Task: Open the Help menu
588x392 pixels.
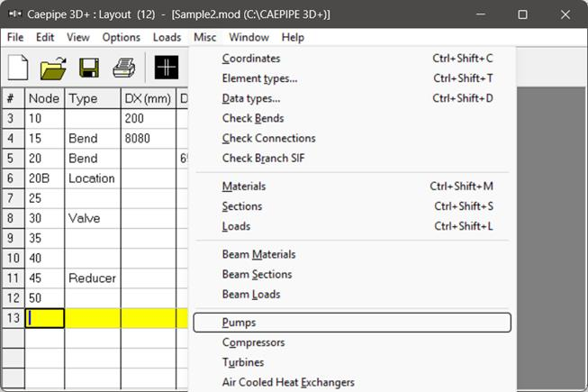Action: point(293,37)
